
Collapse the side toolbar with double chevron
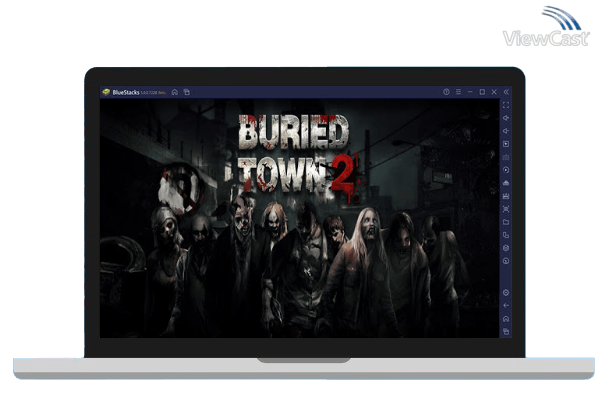coord(506,92)
